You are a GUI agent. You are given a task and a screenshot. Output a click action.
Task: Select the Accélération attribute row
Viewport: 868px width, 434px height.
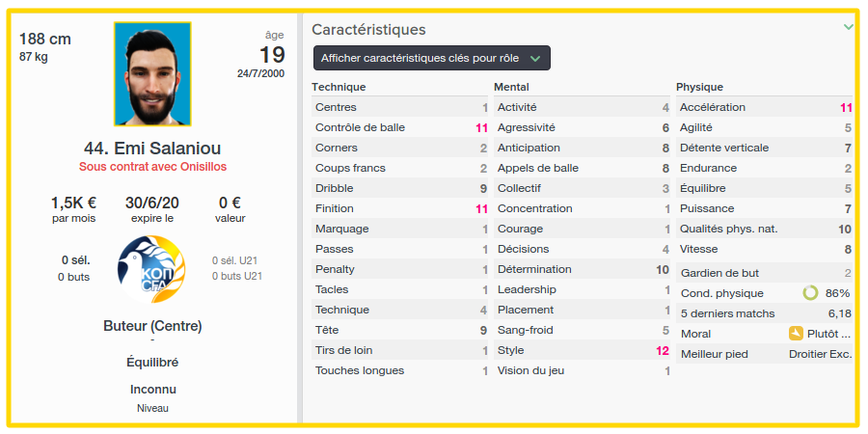pyautogui.click(x=765, y=107)
